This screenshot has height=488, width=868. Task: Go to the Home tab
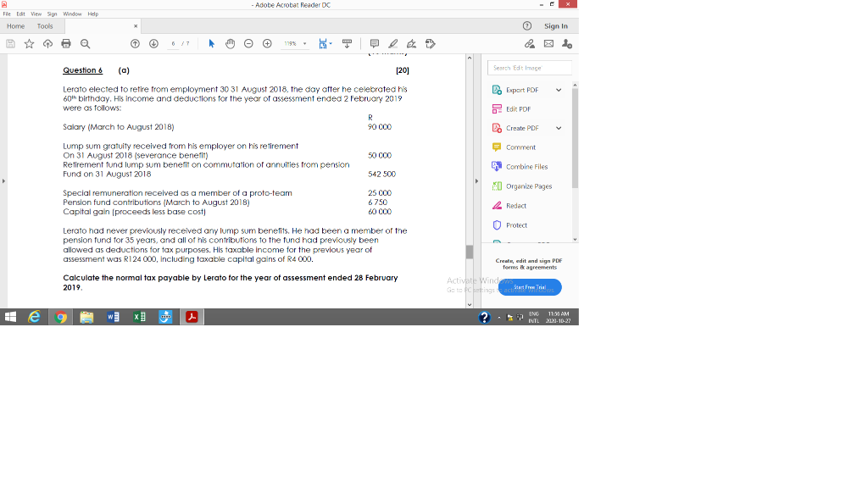(14, 25)
